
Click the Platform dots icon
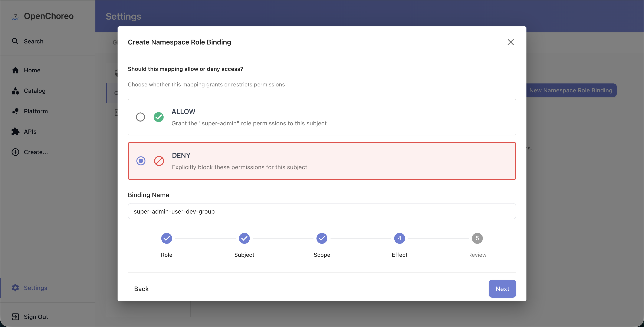coord(15,111)
